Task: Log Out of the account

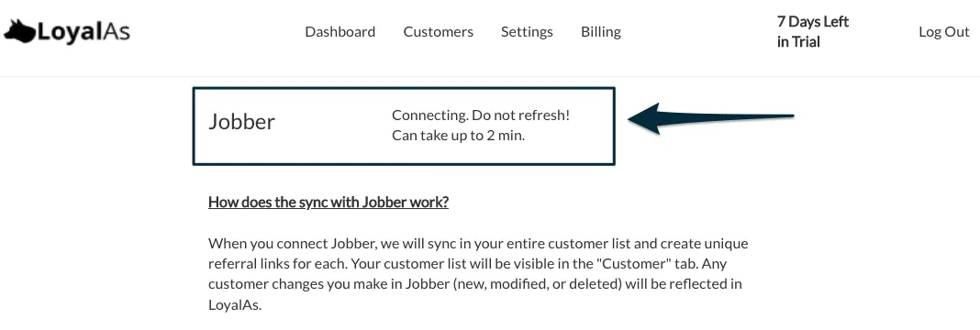Action: pos(943,32)
